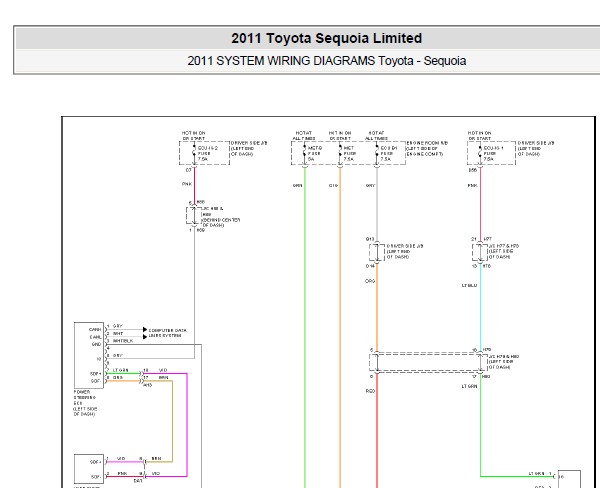Click the 'LT BLU' wire color label
Screen dimensions: 600x488
pyautogui.click(x=469, y=286)
